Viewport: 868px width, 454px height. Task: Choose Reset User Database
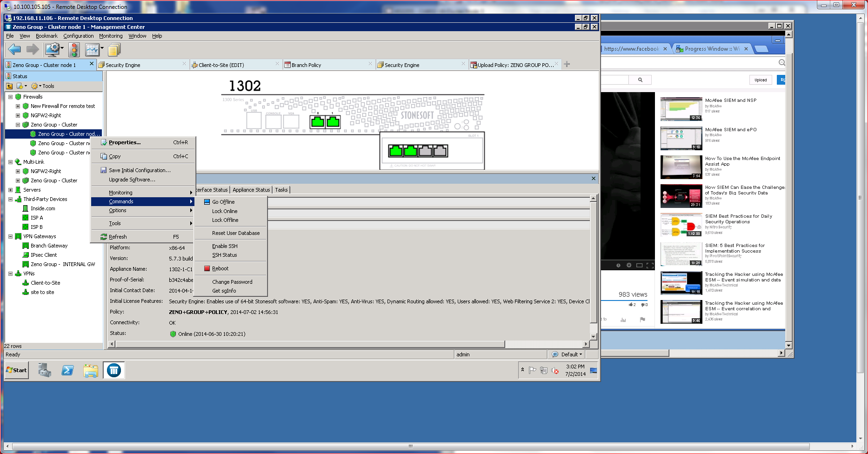[231, 233]
